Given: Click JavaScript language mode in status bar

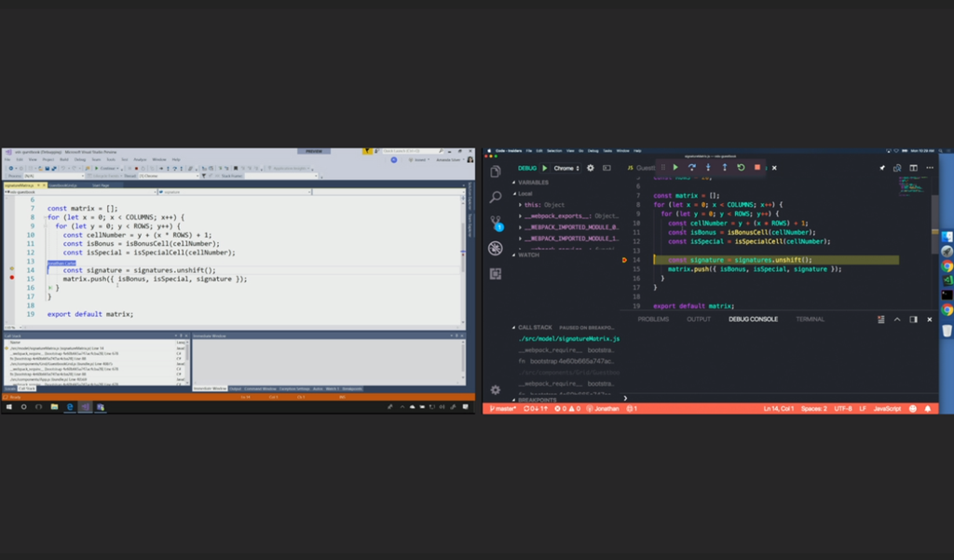Looking at the screenshot, I should (886, 409).
